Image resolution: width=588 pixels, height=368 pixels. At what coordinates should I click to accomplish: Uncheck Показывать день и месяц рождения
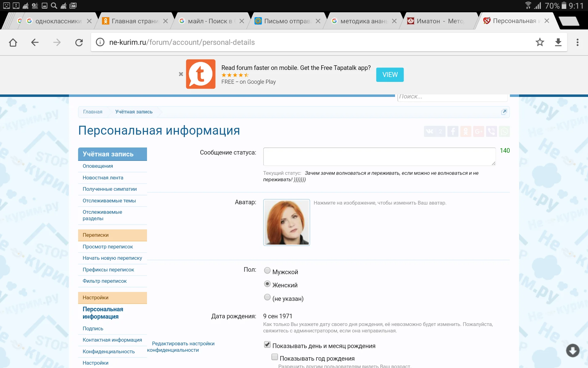click(267, 344)
